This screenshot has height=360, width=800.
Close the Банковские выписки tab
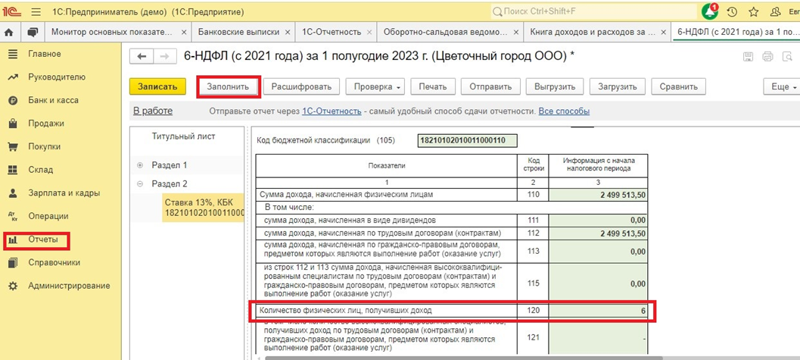click(x=288, y=32)
